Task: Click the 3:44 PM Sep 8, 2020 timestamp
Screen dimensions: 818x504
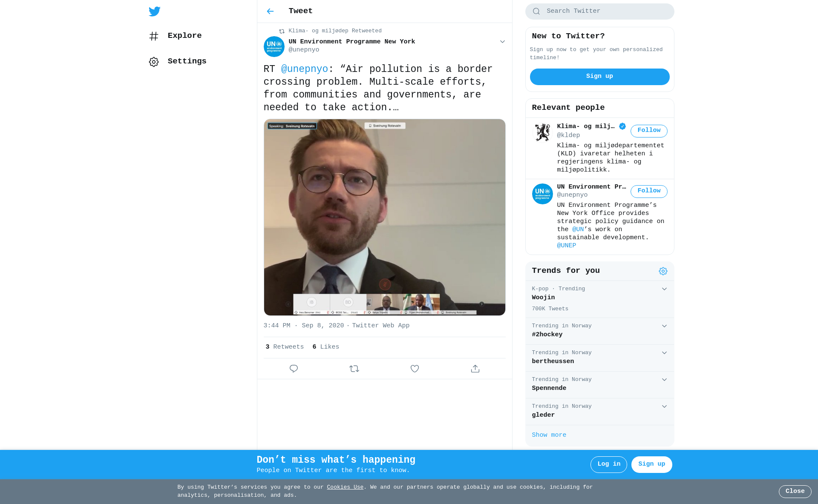Action: [x=303, y=326]
